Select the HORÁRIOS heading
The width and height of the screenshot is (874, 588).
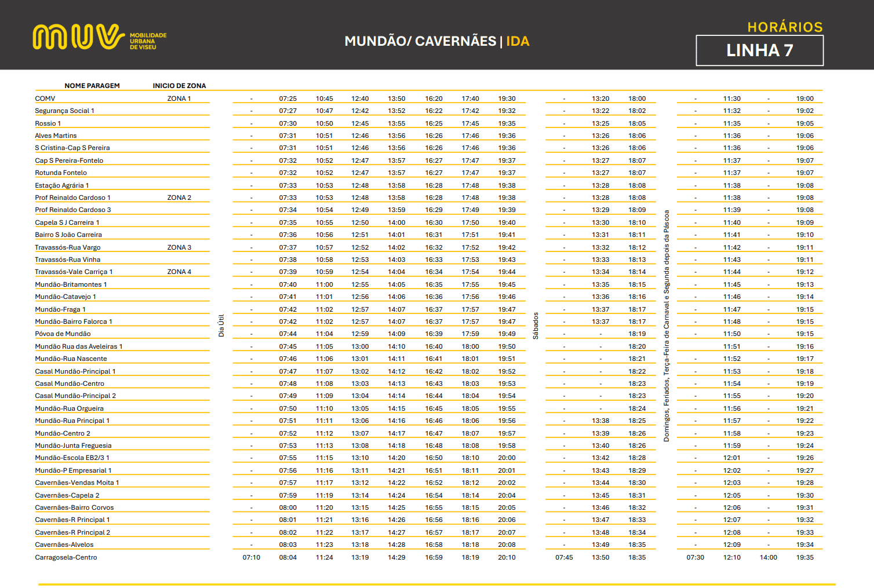[785, 27]
